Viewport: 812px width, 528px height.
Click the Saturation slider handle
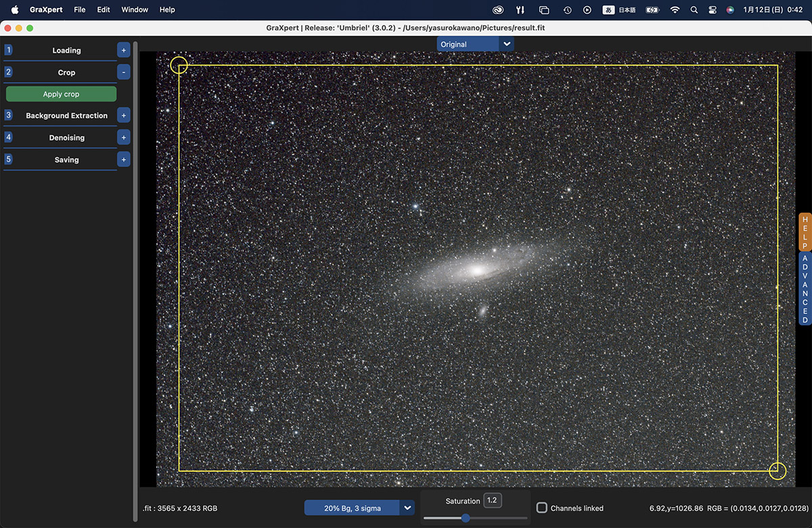tap(466, 518)
